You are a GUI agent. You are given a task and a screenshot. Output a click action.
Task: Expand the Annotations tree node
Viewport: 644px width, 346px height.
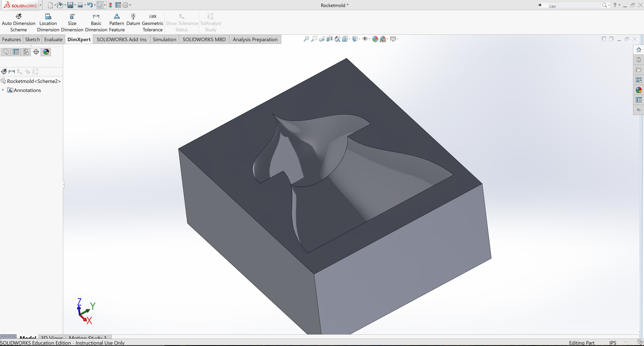(x=3, y=90)
